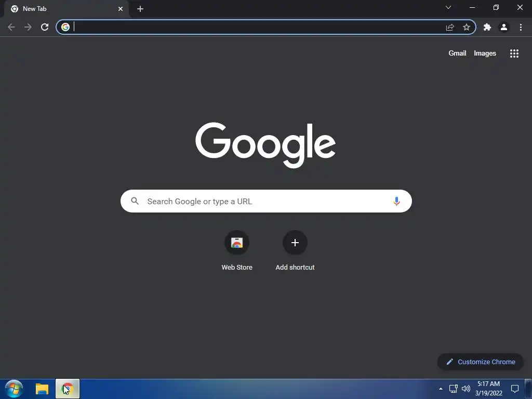Click the Google icon in the address bar
Image resolution: width=532 pixels, height=399 pixels.
(x=65, y=27)
